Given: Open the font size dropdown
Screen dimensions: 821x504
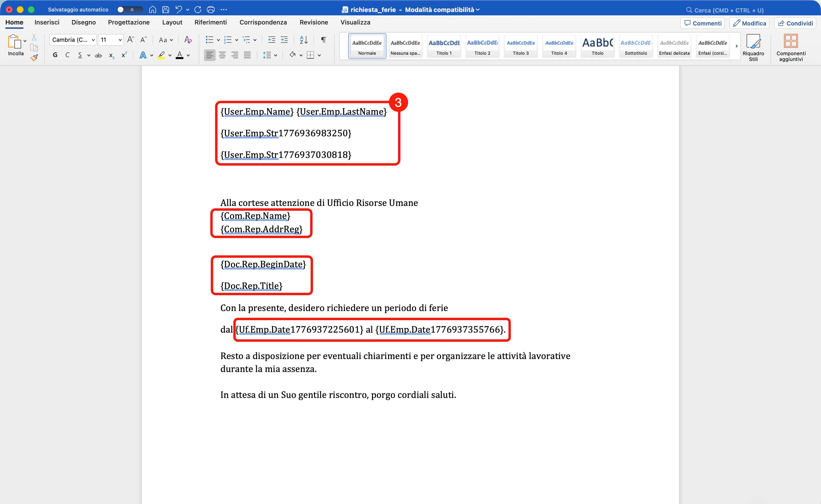Looking at the screenshot, I should [120, 40].
